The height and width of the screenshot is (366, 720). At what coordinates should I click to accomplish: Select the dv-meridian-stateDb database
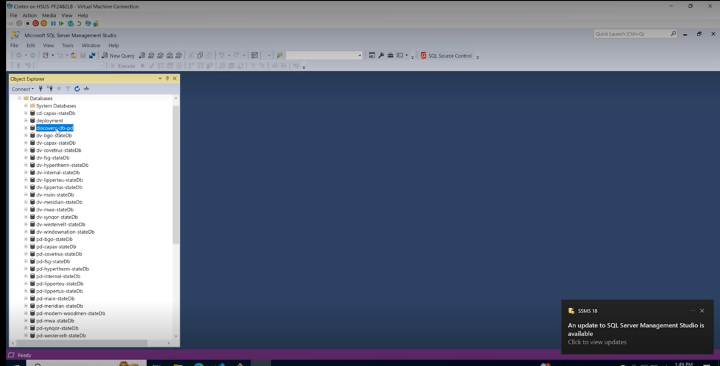coord(59,202)
